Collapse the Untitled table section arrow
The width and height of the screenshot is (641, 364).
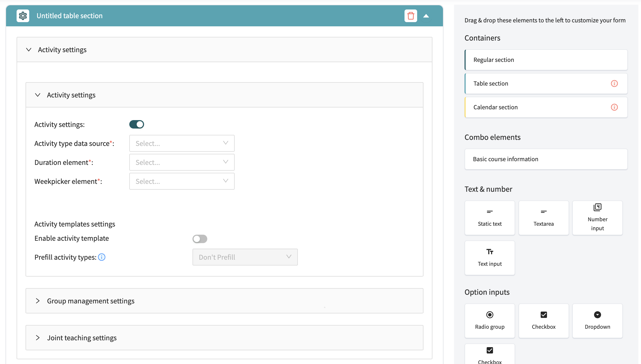[426, 16]
